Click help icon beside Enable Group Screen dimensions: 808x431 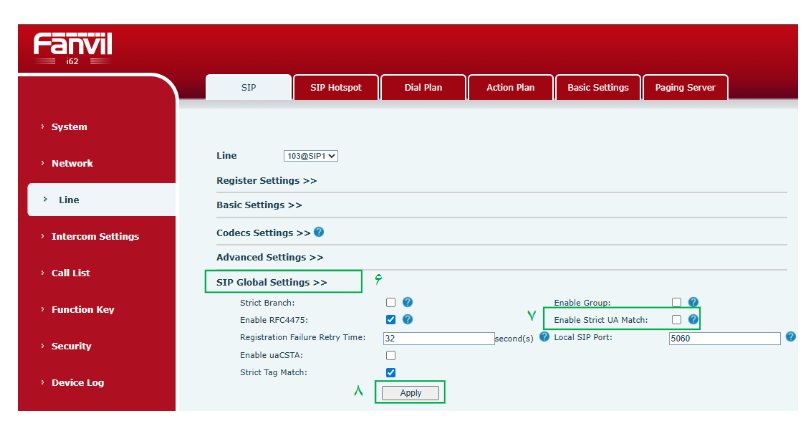click(693, 302)
